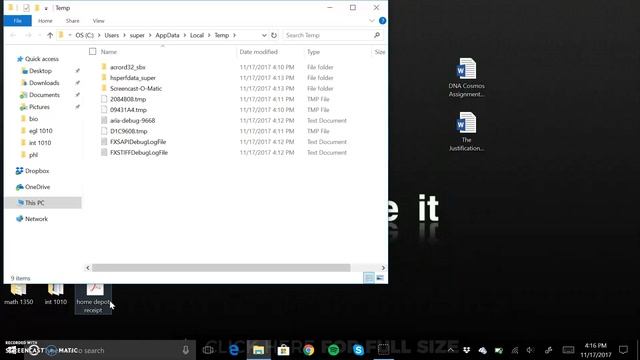Launch Microsoft Edge from taskbar
The height and width of the screenshot is (360, 640).
[234, 350]
